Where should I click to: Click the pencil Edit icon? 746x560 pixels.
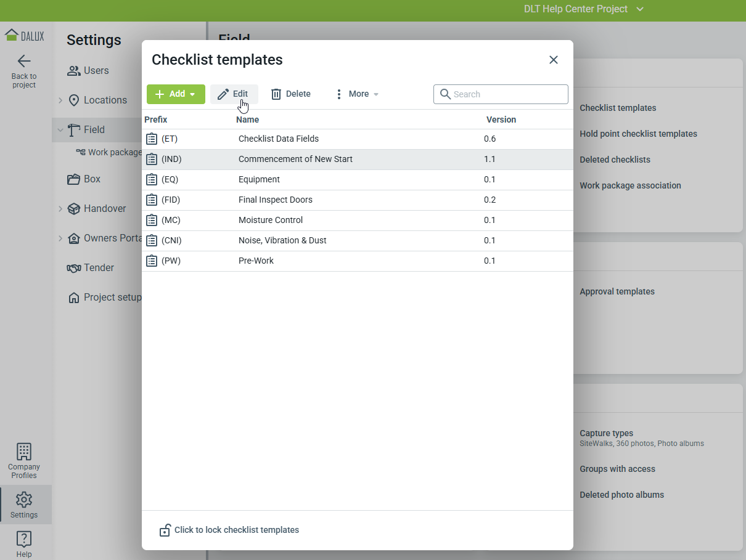tap(223, 94)
